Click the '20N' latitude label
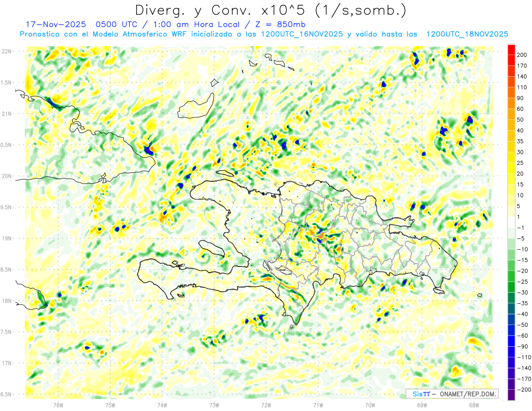The height and width of the screenshot is (411, 532). pos(7,176)
